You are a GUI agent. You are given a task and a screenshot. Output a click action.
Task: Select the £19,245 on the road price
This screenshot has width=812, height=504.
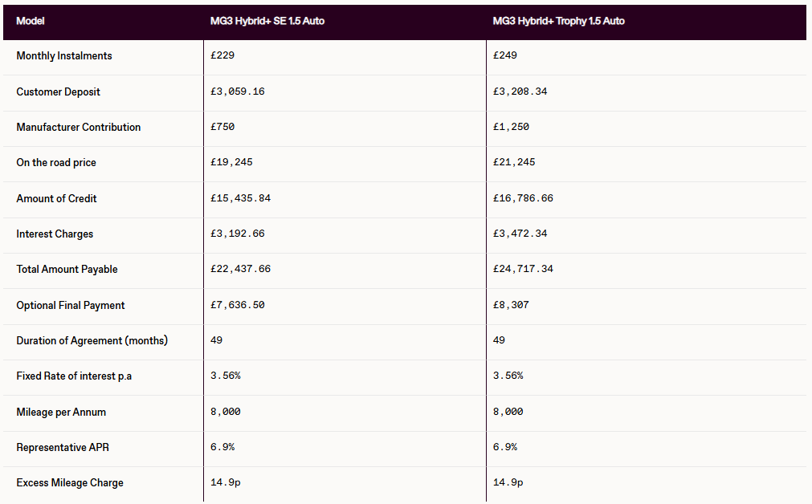(x=231, y=162)
